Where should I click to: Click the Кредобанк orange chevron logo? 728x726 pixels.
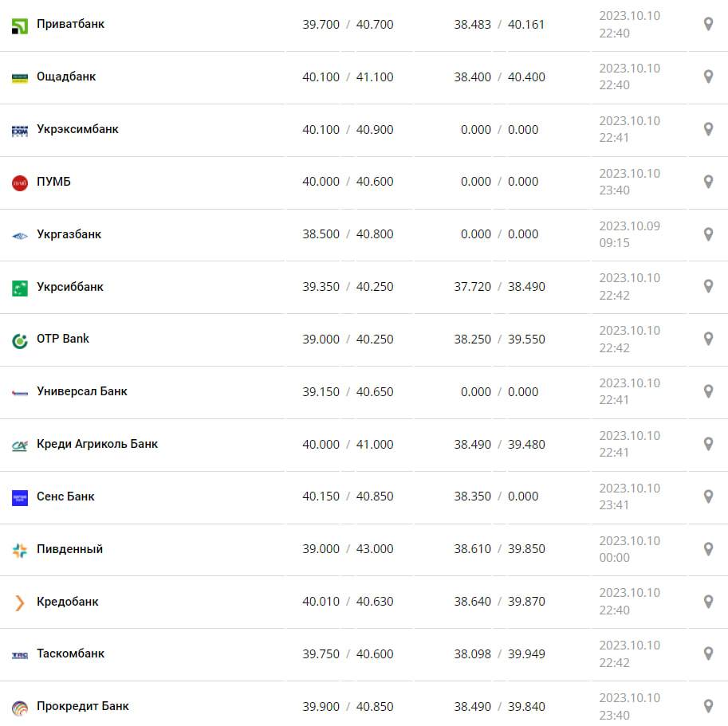tap(20, 602)
